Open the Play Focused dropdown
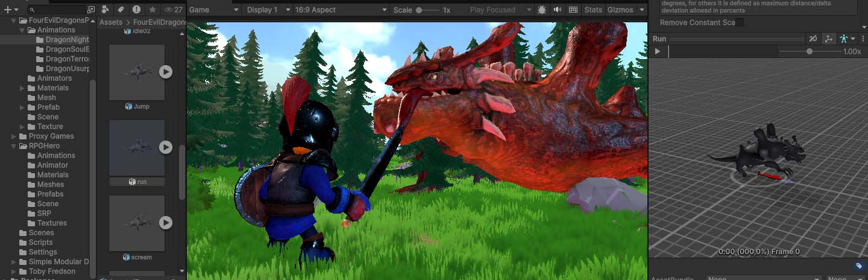Viewport: 868px width, 280px height. coord(502,10)
